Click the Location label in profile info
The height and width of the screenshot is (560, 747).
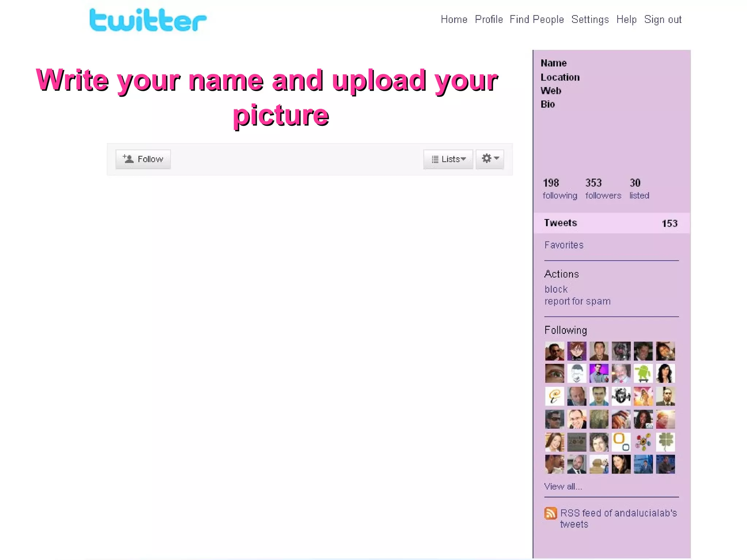(x=560, y=77)
